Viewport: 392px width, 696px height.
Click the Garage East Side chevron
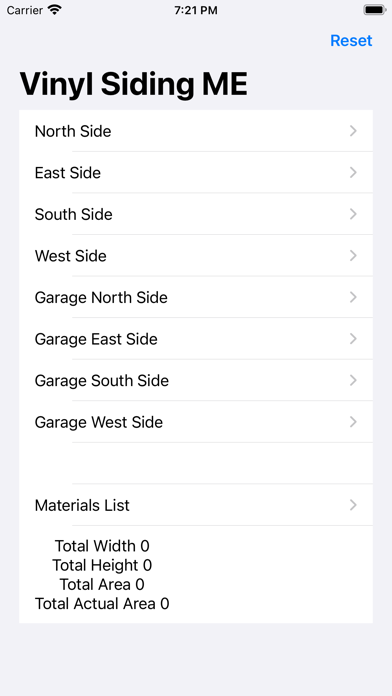point(353,339)
